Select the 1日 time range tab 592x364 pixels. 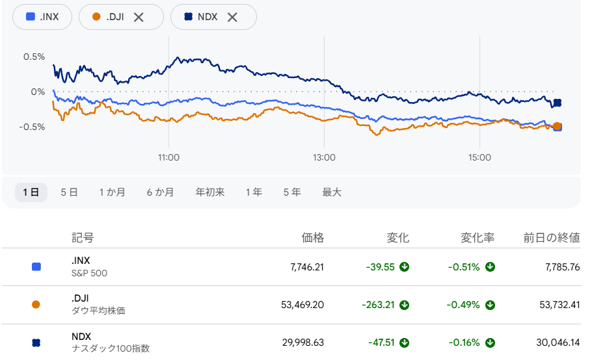pyautogui.click(x=31, y=192)
